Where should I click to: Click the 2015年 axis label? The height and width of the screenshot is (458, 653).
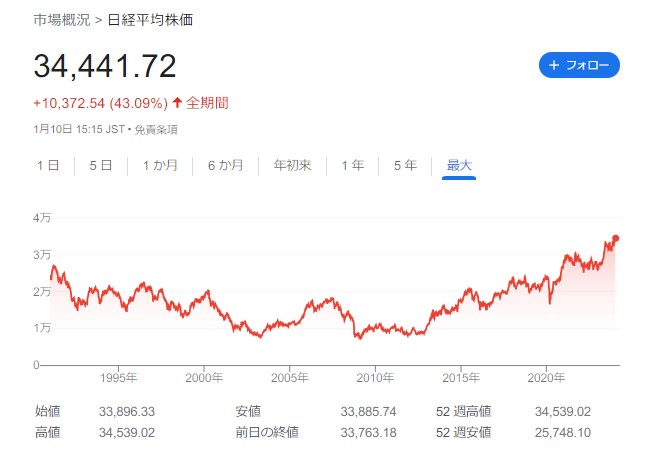click(x=461, y=378)
